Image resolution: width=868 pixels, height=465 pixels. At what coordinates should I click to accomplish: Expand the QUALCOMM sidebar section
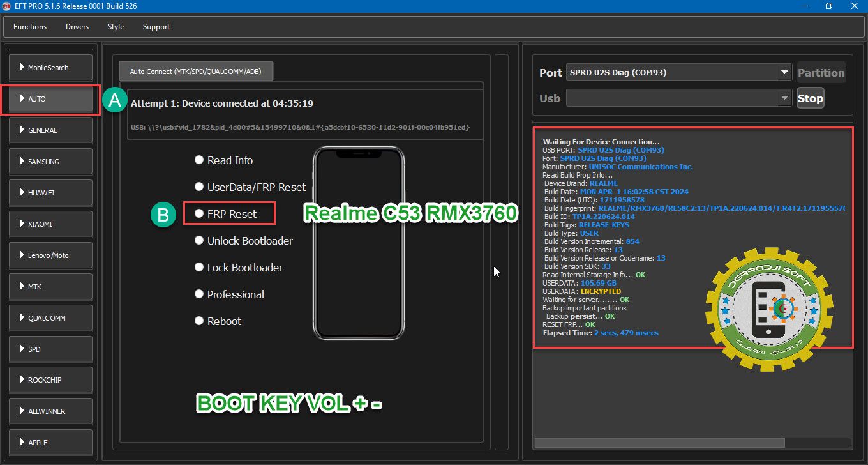(51, 318)
